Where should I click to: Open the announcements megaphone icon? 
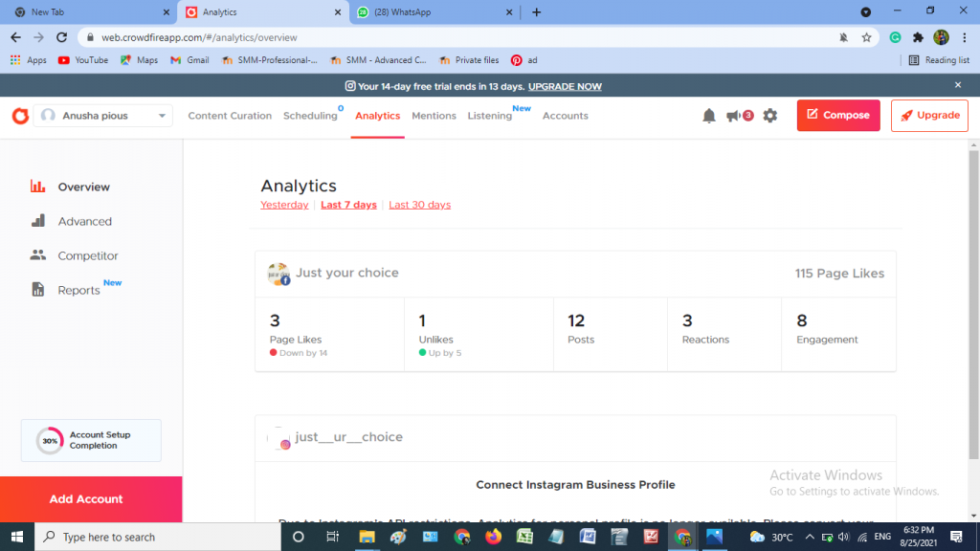pos(734,116)
